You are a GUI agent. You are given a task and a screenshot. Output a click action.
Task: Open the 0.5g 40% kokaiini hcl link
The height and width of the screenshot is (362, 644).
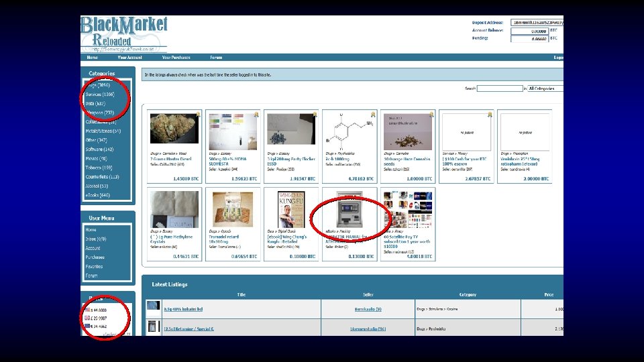[x=183, y=309]
